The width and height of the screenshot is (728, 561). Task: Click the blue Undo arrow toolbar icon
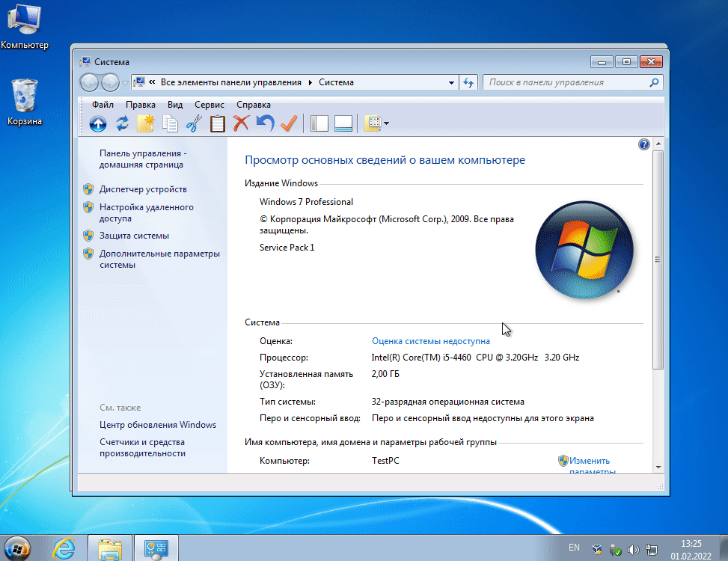265,123
